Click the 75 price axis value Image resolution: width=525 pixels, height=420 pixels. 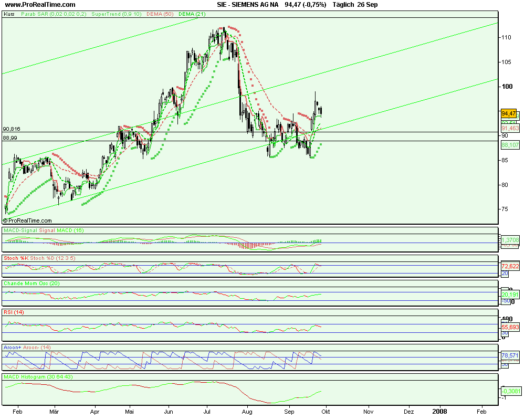tap(505, 209)
